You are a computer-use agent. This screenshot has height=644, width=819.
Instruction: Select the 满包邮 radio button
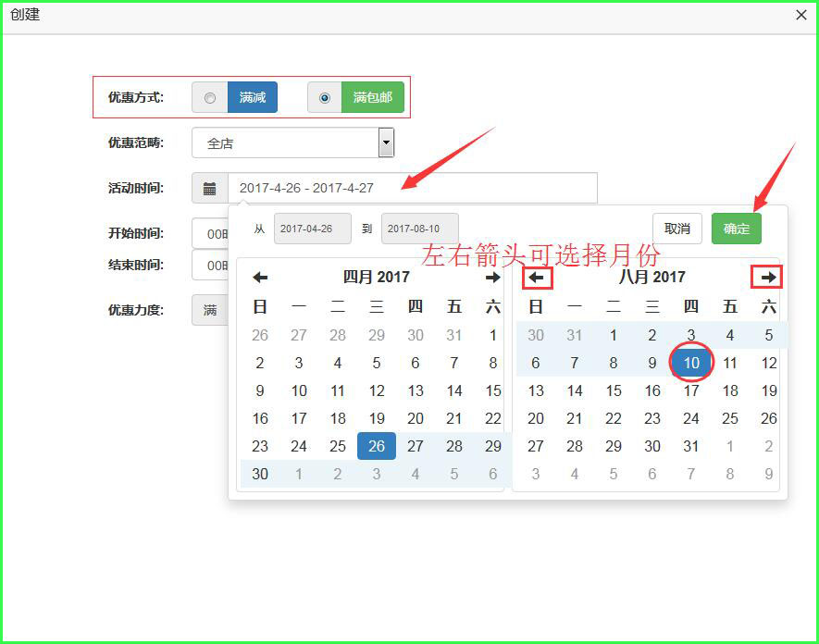click(324, 97)
